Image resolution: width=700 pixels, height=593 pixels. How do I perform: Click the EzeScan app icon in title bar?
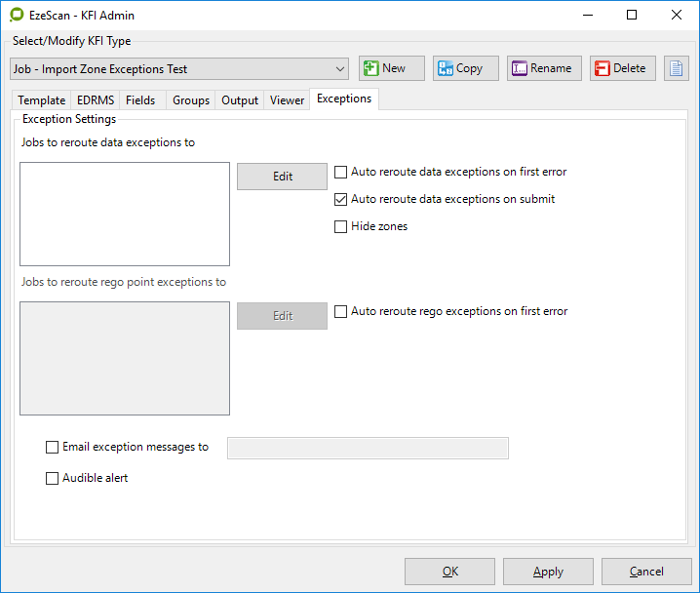point(16,16)
